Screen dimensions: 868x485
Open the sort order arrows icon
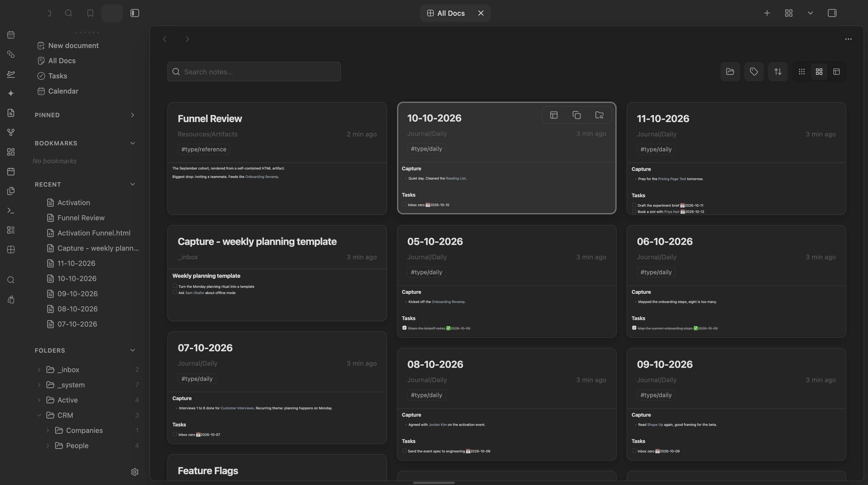pos(778,71)
